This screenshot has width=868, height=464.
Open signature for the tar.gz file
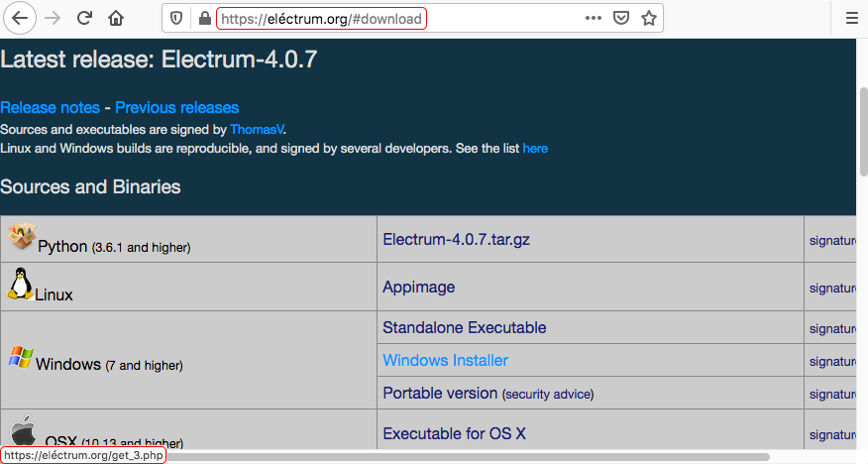pos(832,240)
